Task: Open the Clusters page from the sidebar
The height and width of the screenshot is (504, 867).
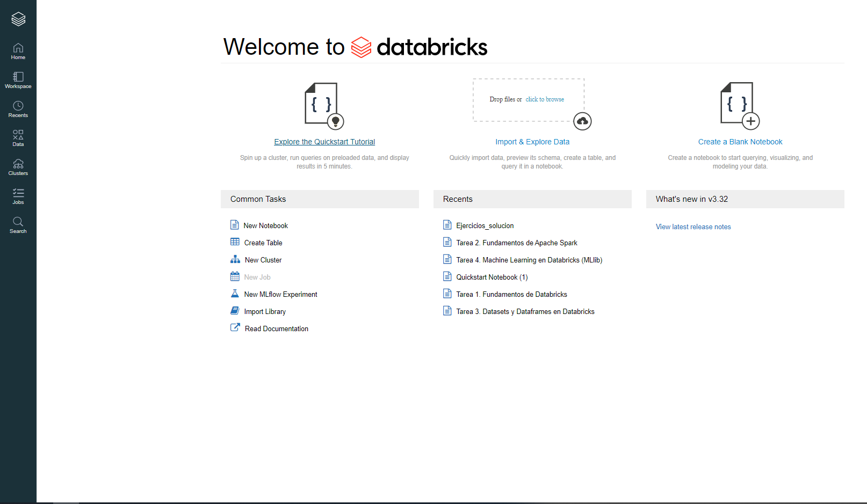Action: pyautogui.click(x=18, y=167)
